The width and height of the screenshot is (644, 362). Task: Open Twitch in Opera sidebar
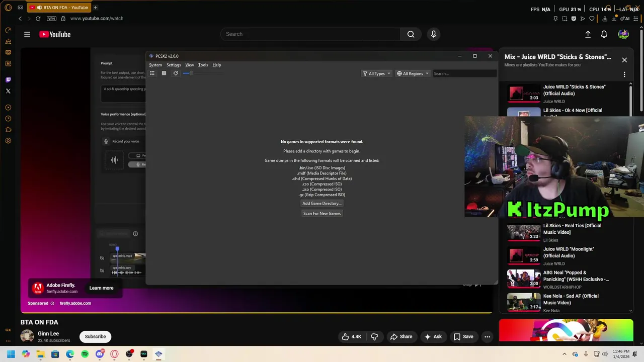point(8,80)
